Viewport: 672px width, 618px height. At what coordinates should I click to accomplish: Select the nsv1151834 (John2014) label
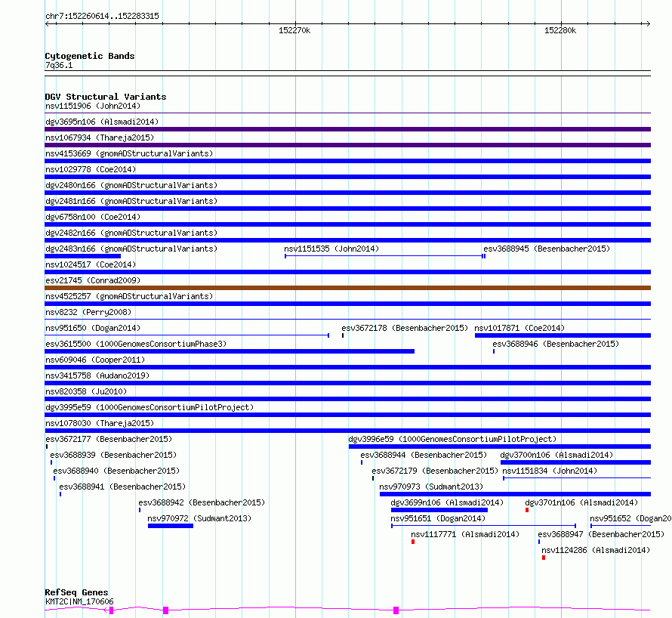pyautogui.click(x=550, y=471)
